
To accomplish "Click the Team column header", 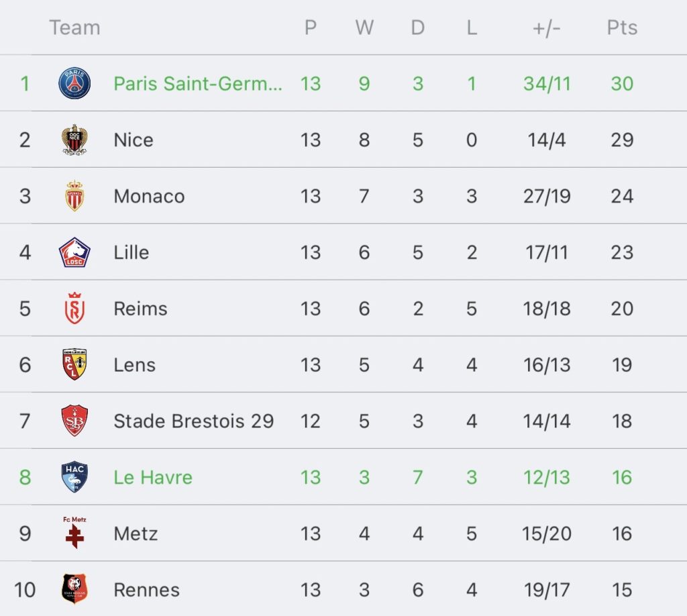I will [75, 28].
